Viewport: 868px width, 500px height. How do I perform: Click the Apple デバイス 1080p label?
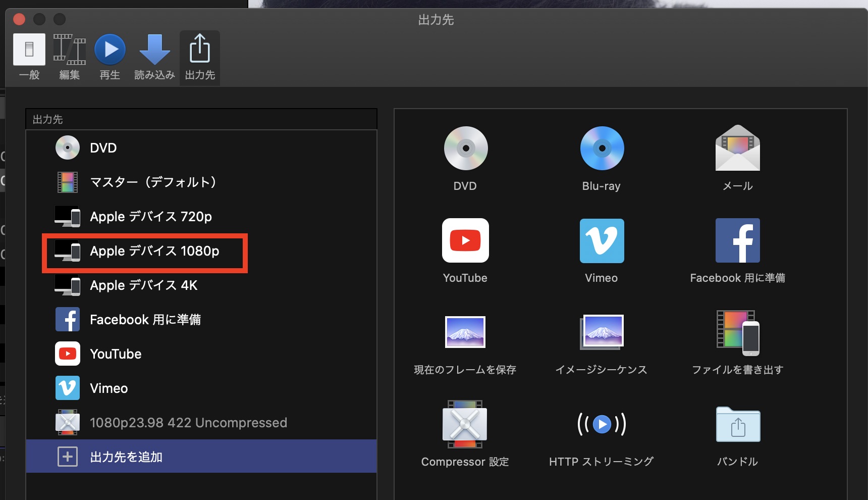[x=154, y=251]
